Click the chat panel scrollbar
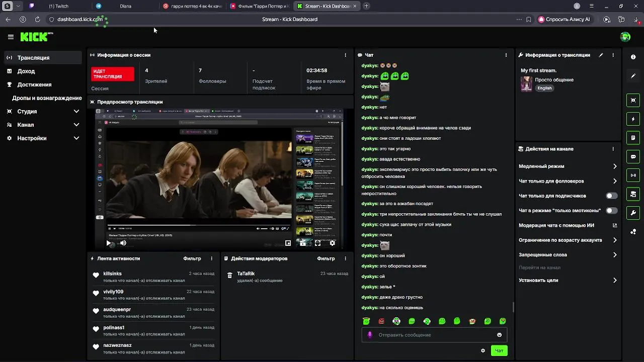Screen dimensions: 644x362 point(513,306)
